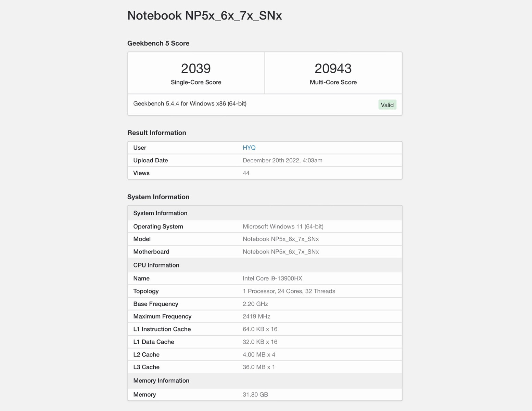
Task: Click the CPU name Intel Core i9-13900HX
Action: tap(272, 278)
